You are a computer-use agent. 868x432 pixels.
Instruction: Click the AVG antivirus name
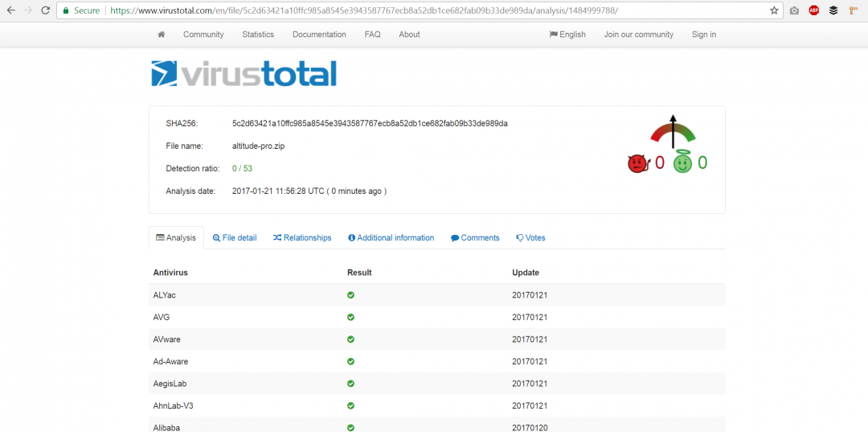[161, 317]
